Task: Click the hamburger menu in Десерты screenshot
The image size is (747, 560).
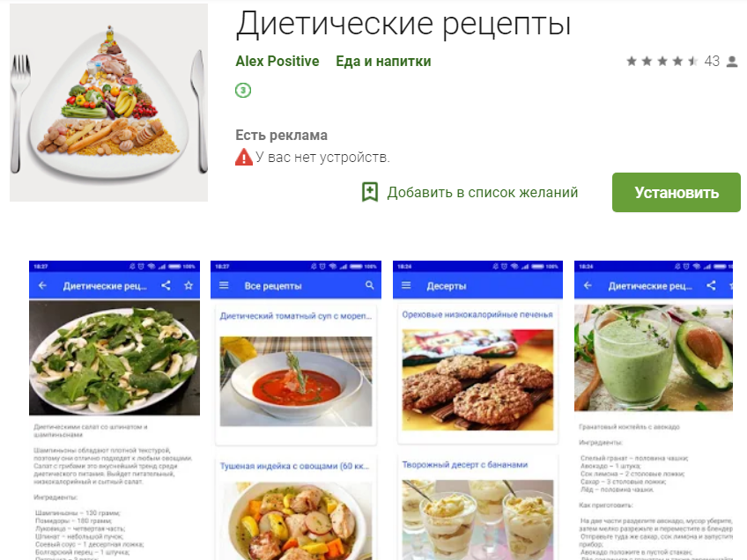Action: (406, 285)
